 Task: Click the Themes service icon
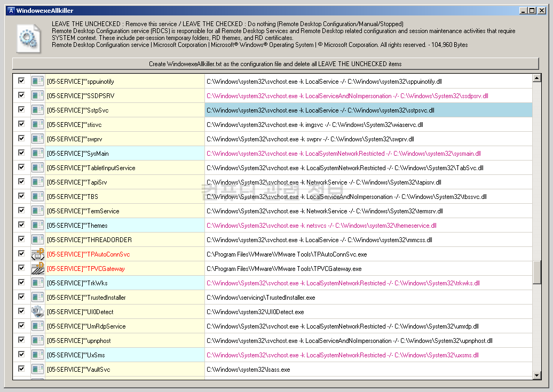(37, 226)
